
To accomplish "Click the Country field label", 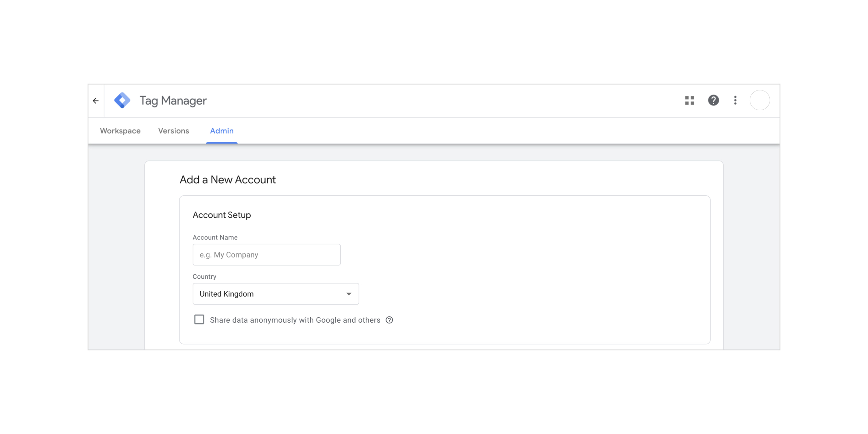I will click(x=204, y=277).
